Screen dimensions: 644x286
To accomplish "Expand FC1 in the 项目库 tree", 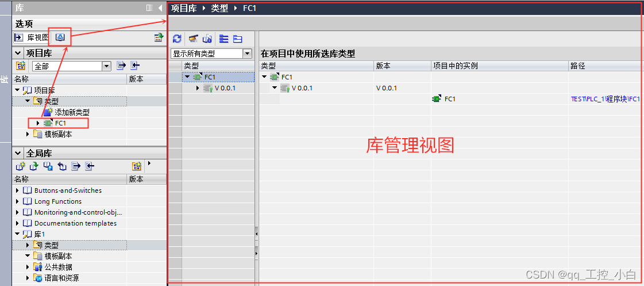I will tap(38, 123).
